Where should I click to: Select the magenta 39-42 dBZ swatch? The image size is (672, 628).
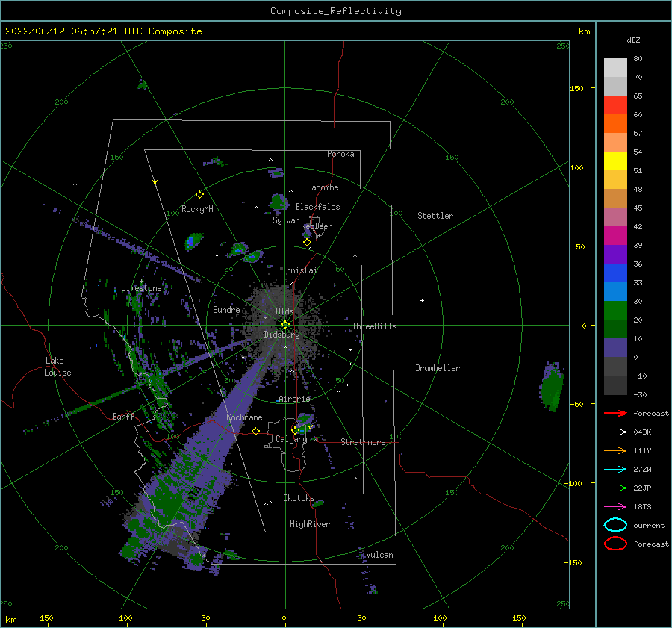pos(615,236)
